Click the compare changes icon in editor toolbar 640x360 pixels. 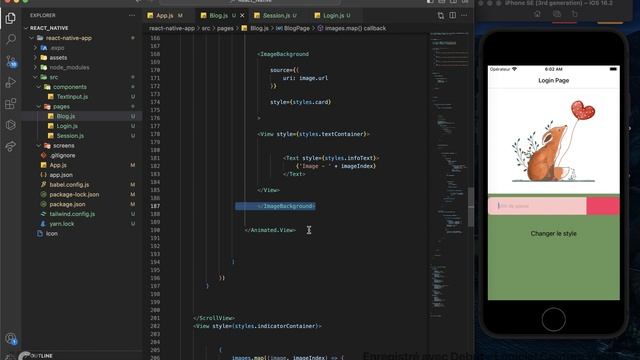point(441,16)
